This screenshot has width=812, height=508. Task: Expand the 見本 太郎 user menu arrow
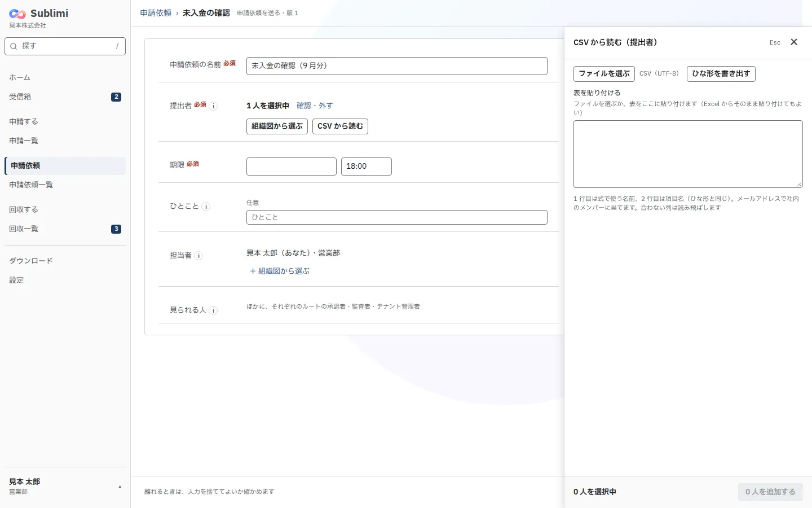[120, 487]
